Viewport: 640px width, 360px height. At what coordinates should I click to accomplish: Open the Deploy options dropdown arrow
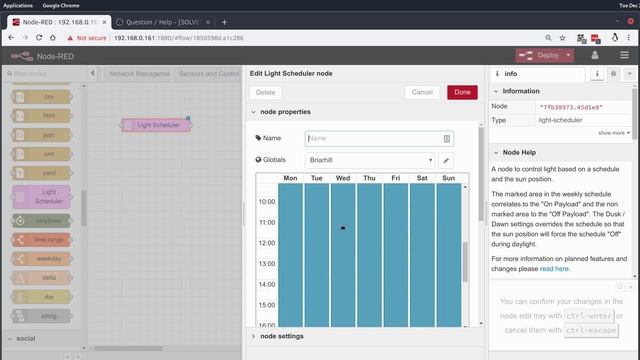[568, 56]
